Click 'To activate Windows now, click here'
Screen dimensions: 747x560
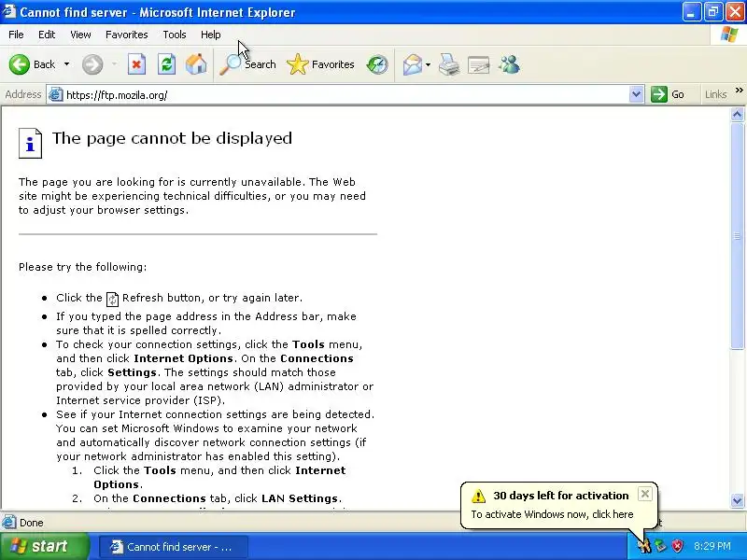point(552,514)
